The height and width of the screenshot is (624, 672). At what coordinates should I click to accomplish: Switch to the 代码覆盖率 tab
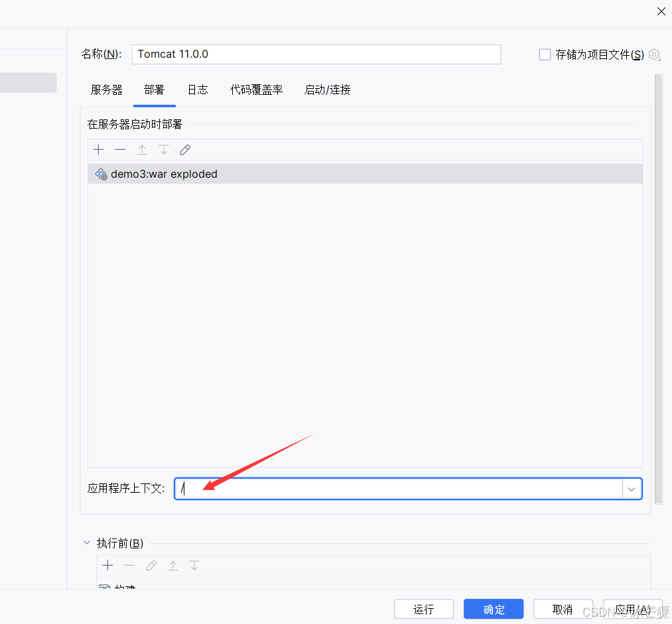[256, 90]
